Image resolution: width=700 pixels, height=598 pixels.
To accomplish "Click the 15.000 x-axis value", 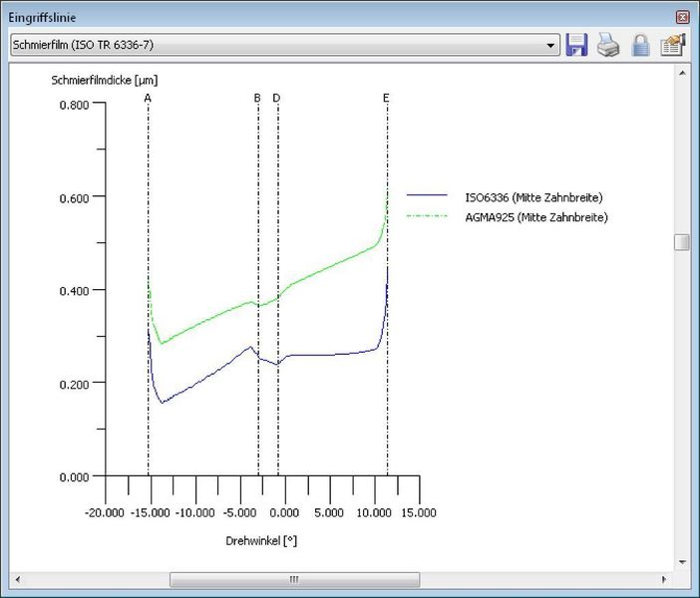I will tap(419, 512).
